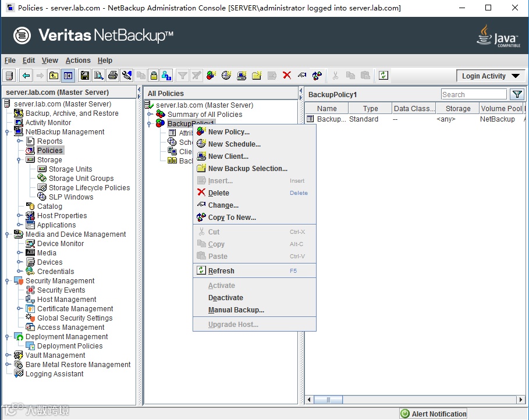Click the padlock icon in the toolbar

pyautogui.click(x=153, y=76)
